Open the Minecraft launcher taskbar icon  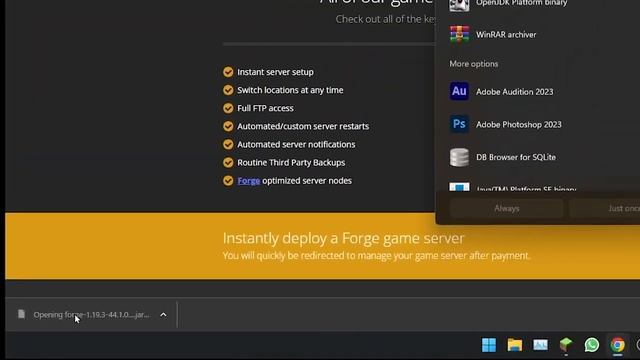[566, 345]
